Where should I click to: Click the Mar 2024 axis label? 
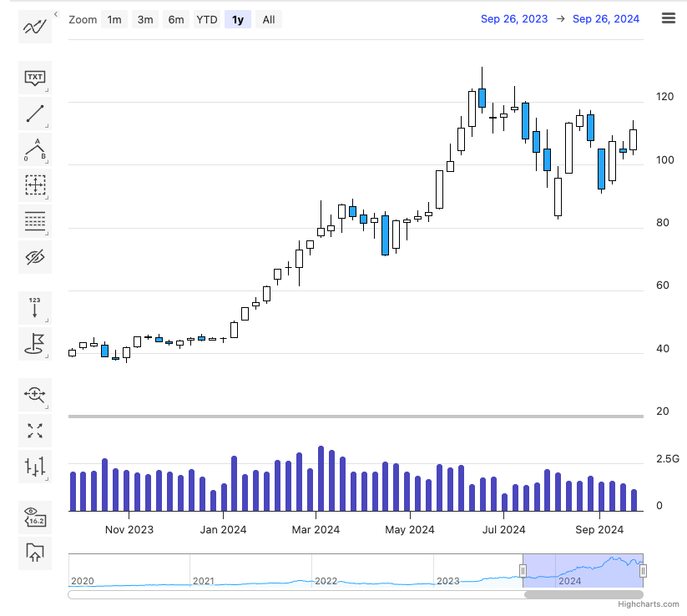pos(316,530)
